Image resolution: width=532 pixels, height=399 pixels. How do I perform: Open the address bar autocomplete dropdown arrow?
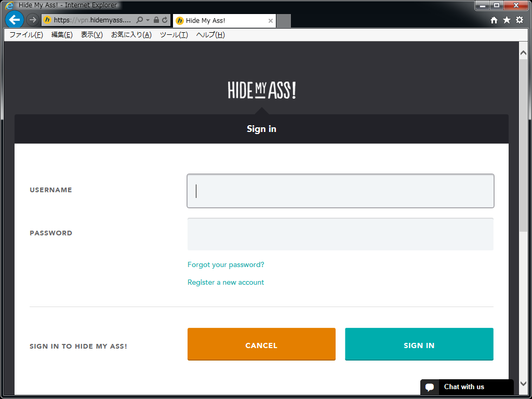tap(148, 20)
